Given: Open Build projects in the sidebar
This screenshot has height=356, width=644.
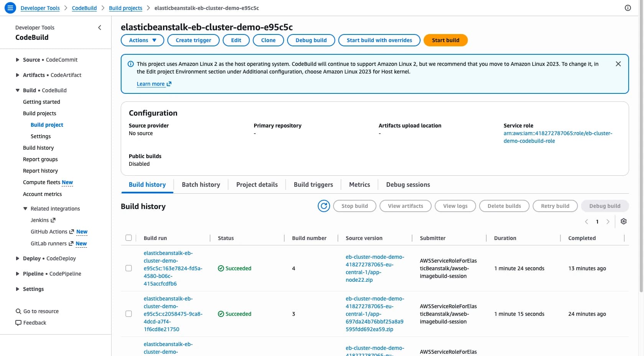Looking at the screenshot, I should pos(39,113).
